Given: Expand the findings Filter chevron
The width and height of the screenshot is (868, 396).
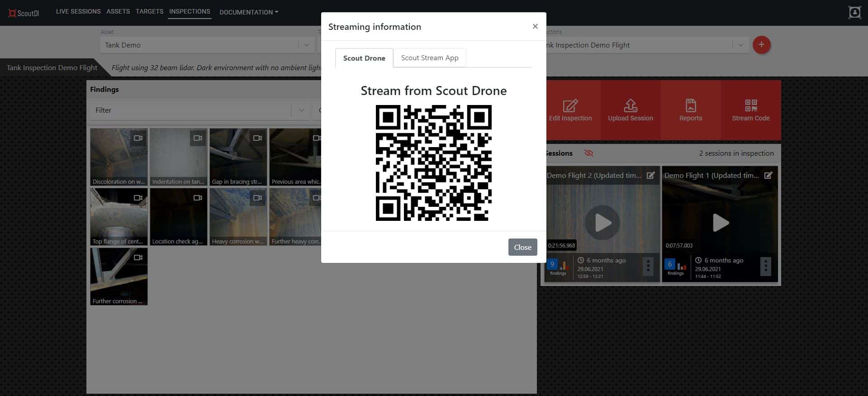Looking at the screenshot, I should point(301,110).
